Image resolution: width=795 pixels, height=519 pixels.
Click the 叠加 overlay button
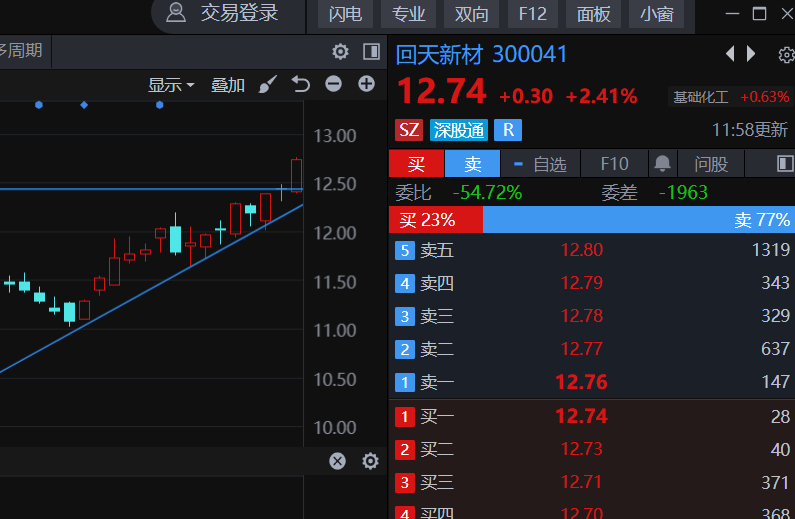point(228,85)
